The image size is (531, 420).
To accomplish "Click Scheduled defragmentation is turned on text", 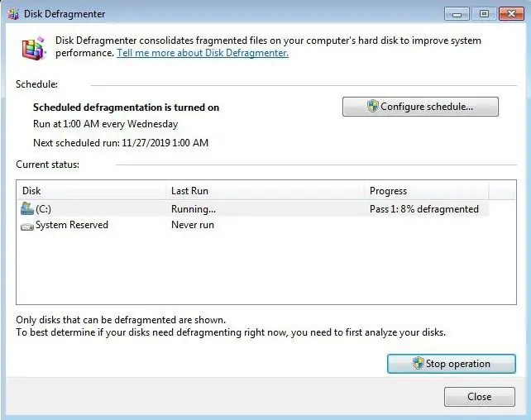I will point(126,107).
